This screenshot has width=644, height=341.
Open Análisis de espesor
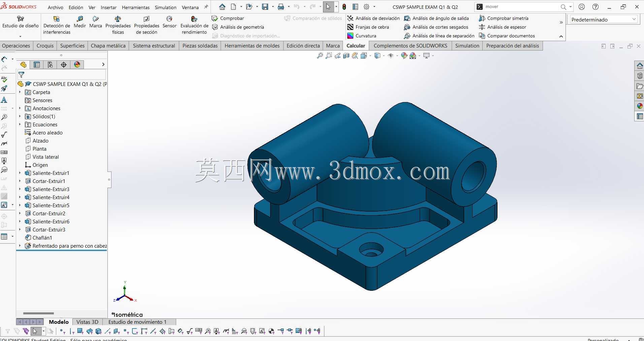click(x=503, y=27)
